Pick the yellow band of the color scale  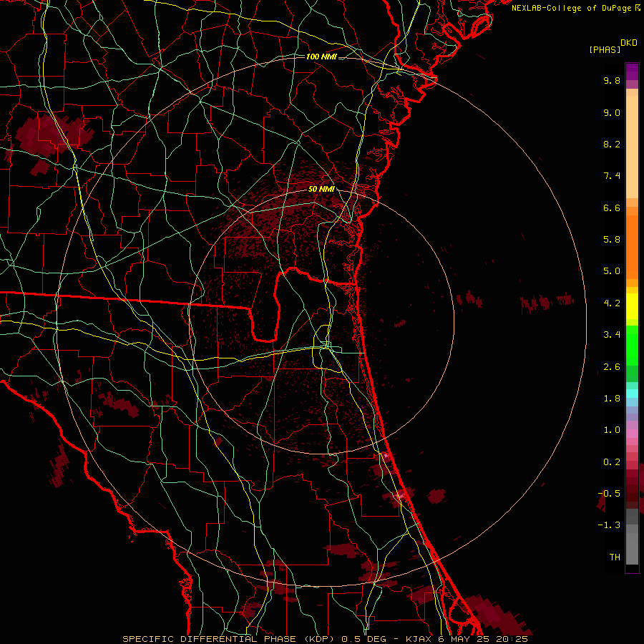(632, 306)
